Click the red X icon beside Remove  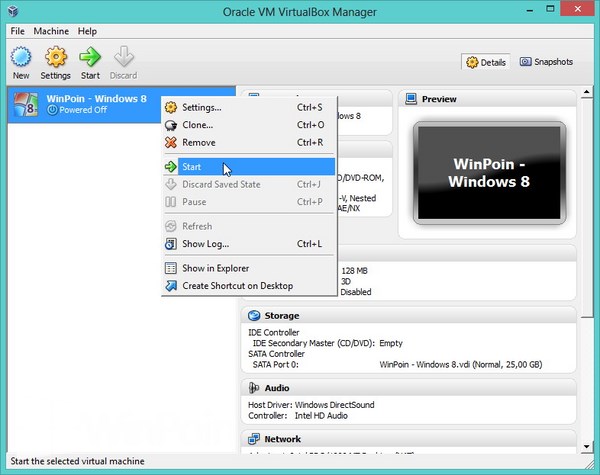pos(171,142)
